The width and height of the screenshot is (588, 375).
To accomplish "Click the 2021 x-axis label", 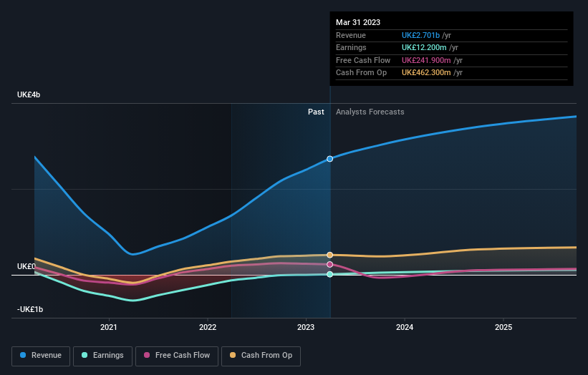I will [x=109, y=328].
